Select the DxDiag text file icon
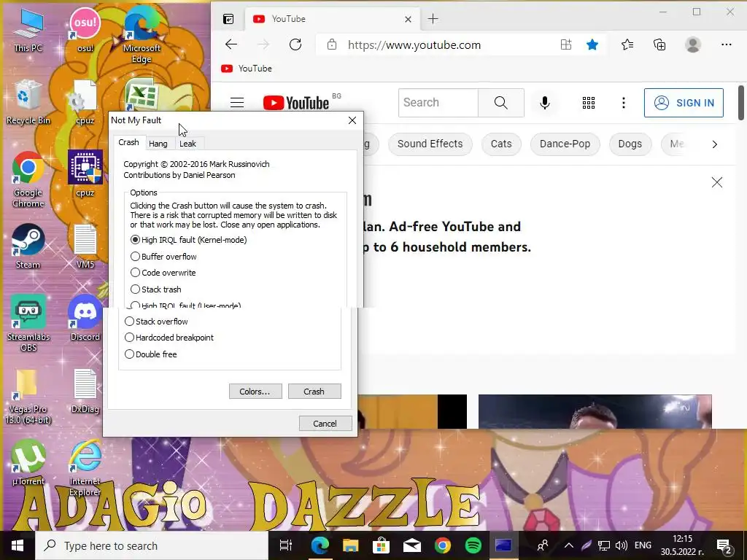This screenshot has height=560, width=747. (85, 391)
